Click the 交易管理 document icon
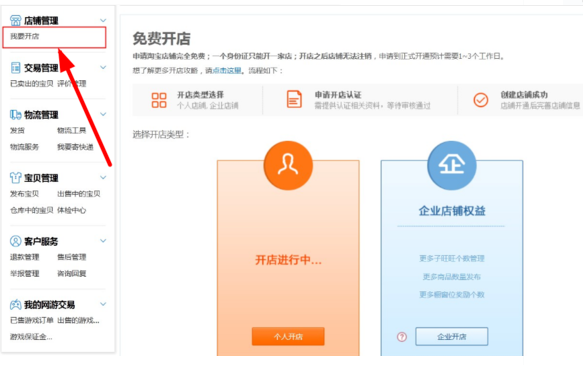583x365 pixels. pos(15,68)
